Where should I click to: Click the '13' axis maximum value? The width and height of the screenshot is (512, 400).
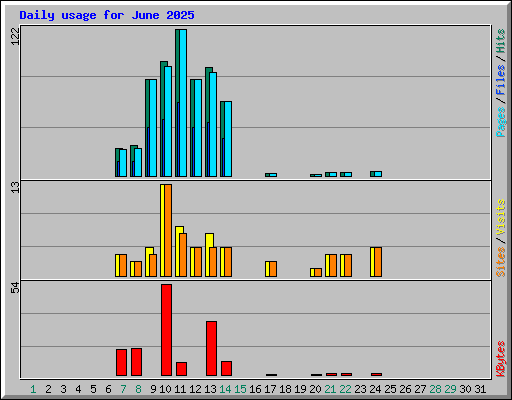pyautogui.click(x=15, y=187)
